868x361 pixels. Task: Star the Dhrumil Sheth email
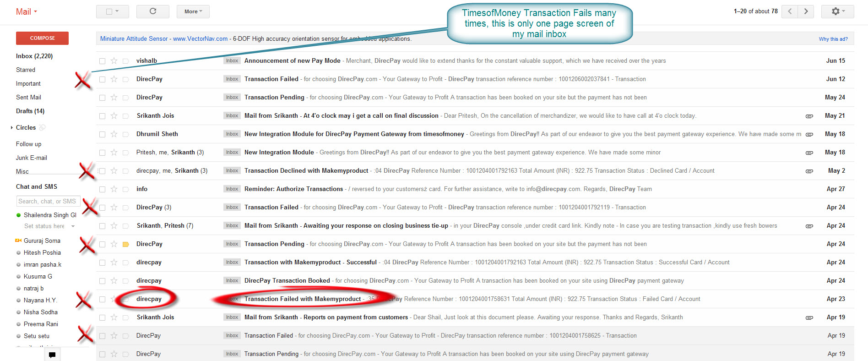click(x=114, y=134)
